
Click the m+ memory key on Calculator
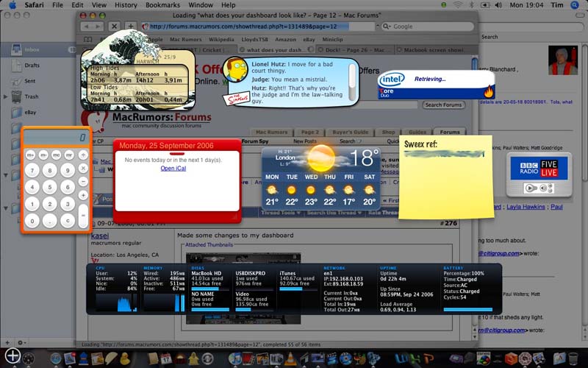click(x=30, y=155)
